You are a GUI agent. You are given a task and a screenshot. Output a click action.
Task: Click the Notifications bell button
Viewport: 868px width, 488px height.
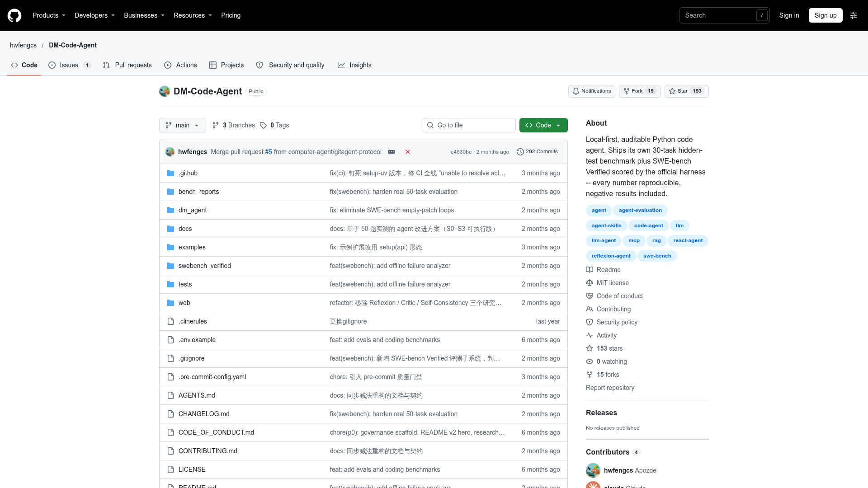pyautogui.click(x=592, y=91)
